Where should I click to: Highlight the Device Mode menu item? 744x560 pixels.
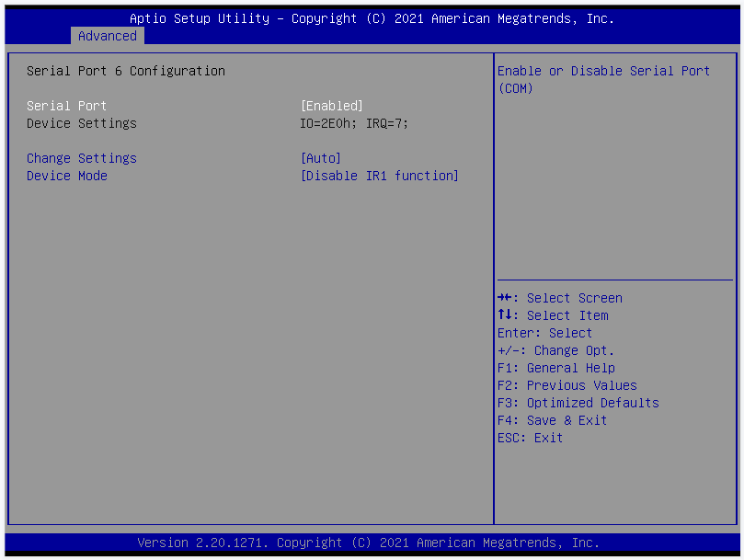click(x=66, y=176)
